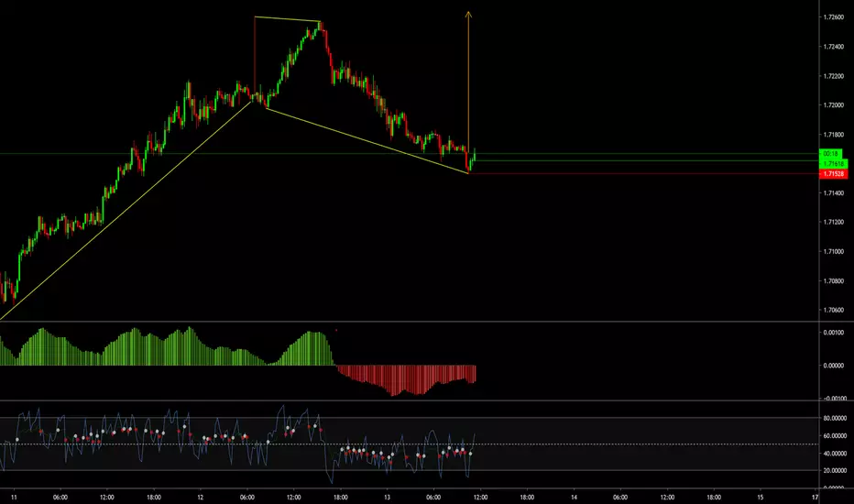Screen dimensions: 854x504
Task: Click the date label 15 on time axis
Action: (x=761, y=497)
